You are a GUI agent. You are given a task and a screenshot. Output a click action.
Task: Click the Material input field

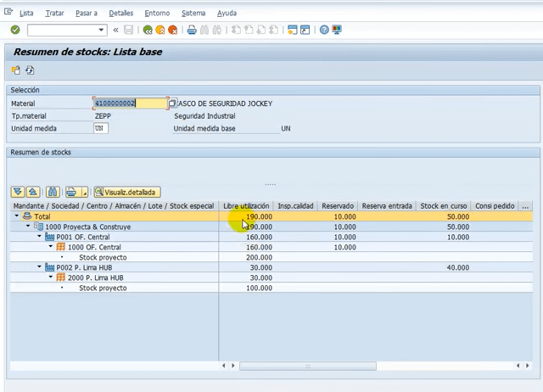tap(130, 104)
